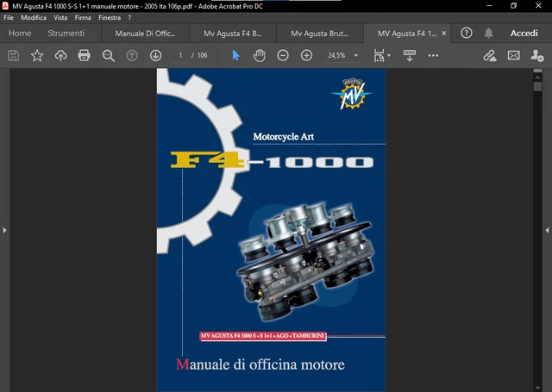The width and height of the screenshot is (552, 392).
Task: Open Help with the question mark icon
Action: (467, 34)
